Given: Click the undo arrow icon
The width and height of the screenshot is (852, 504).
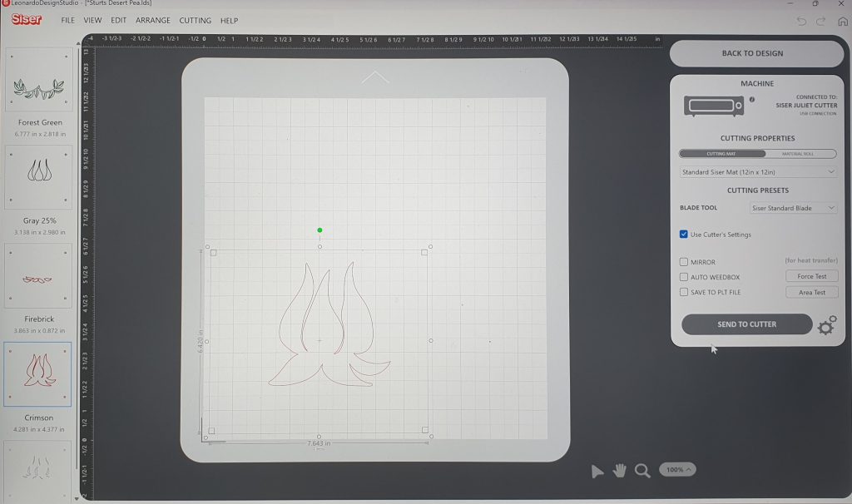Looking at the screenshot, I should pos(801,21).
